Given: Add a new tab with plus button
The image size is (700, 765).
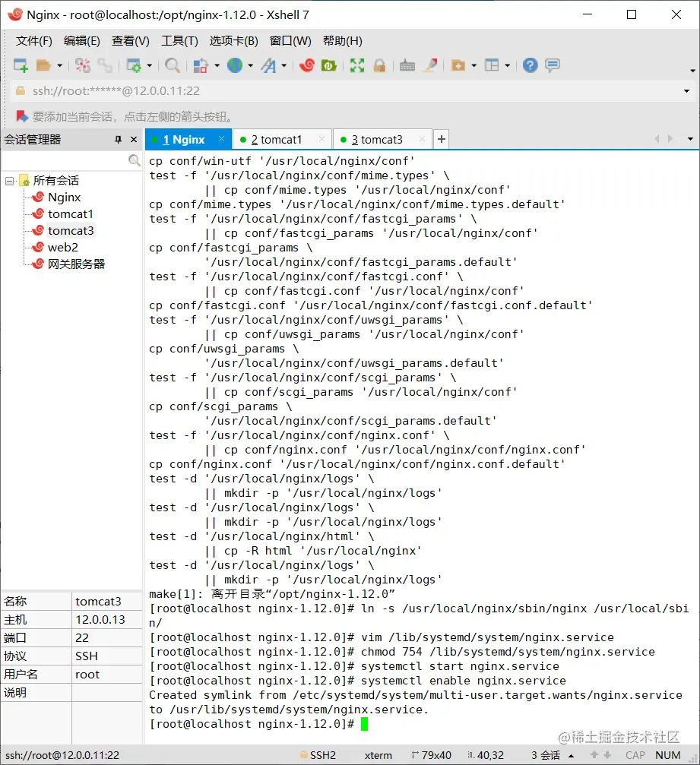Looking at the screenshot, I should [442, 140].
